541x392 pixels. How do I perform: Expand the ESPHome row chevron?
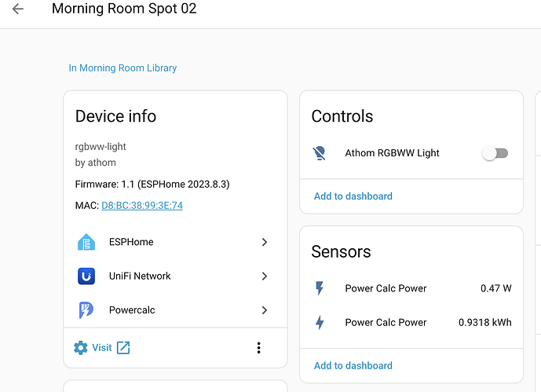tap(265, 242)
